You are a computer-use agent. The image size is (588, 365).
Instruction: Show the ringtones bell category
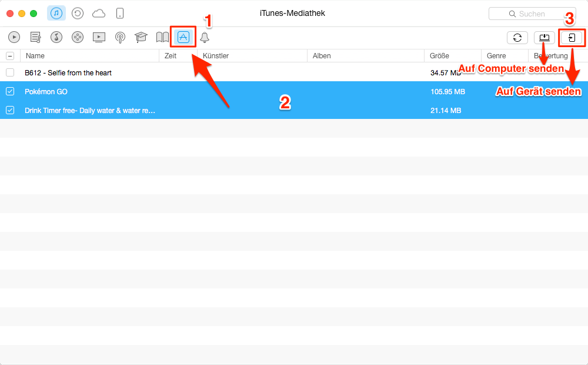click(x=205, y=38)
